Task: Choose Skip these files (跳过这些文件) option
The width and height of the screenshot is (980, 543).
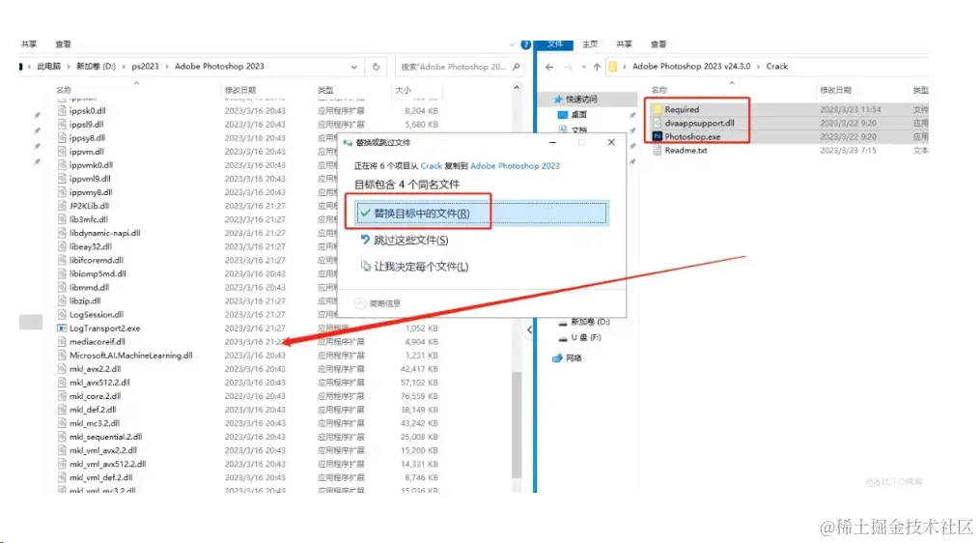Action: click(405, 241)
